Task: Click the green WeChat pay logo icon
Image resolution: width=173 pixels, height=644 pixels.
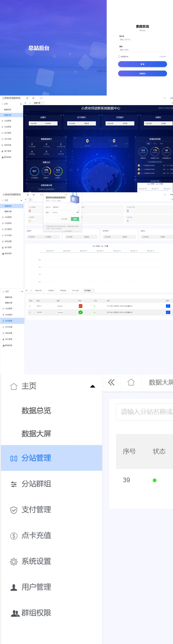Action: 80,312
